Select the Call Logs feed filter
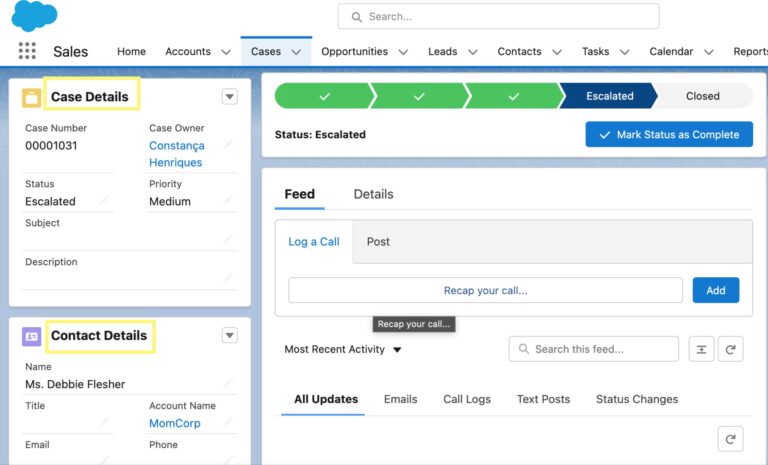768x465 pixels. click(x=467, y=399)
